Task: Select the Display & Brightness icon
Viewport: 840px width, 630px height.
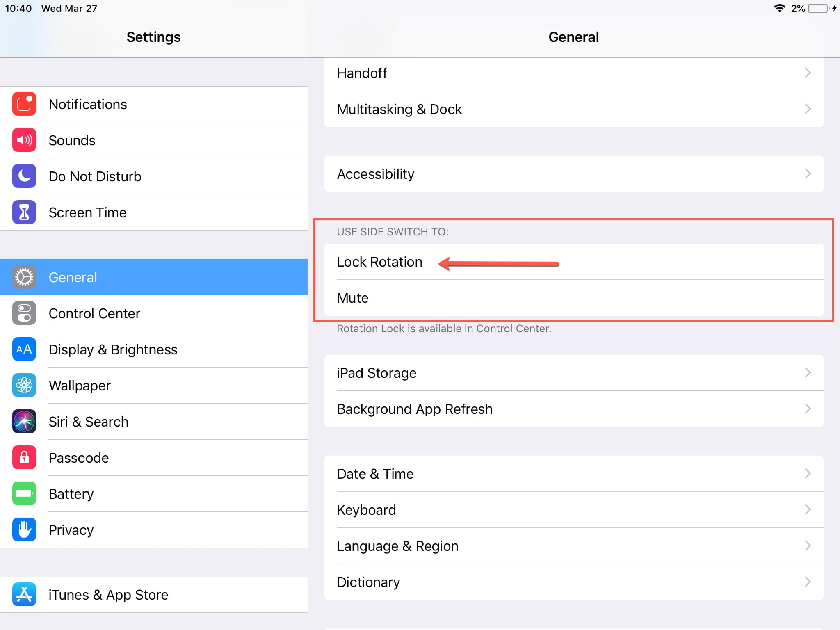Action: coord(23,349)
